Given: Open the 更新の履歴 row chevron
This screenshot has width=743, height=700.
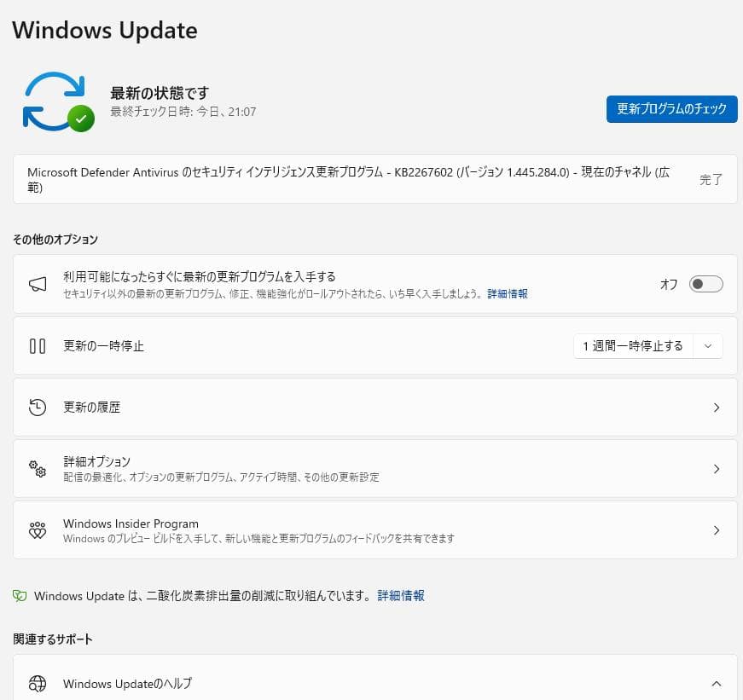Looking at the screenshot, I should (x=717, y=408).
